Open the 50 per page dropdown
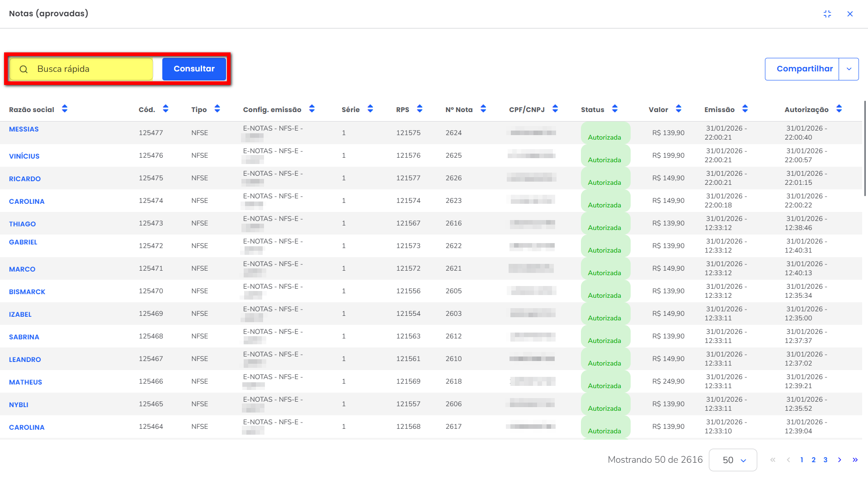Screen dimensions: 868x488 point(733,460)
